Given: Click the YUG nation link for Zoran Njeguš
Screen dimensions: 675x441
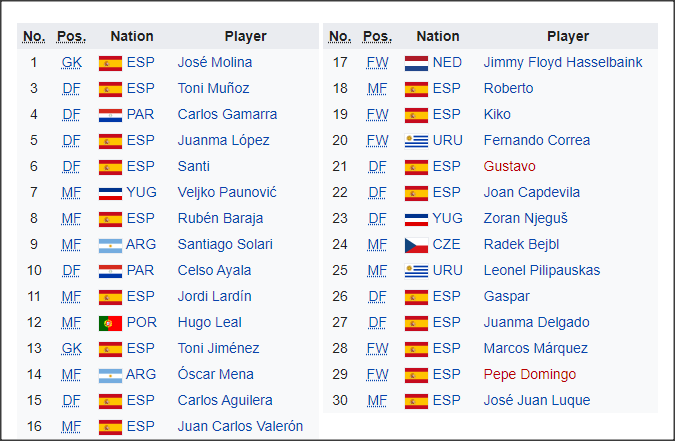Looking at the screenshot, I should point(447,218).
